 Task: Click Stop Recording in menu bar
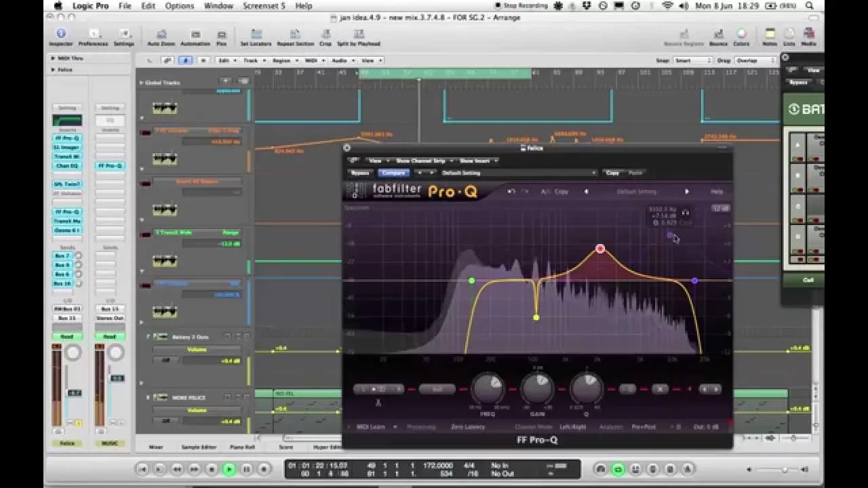pyautogui.click(x=523, y=5)
